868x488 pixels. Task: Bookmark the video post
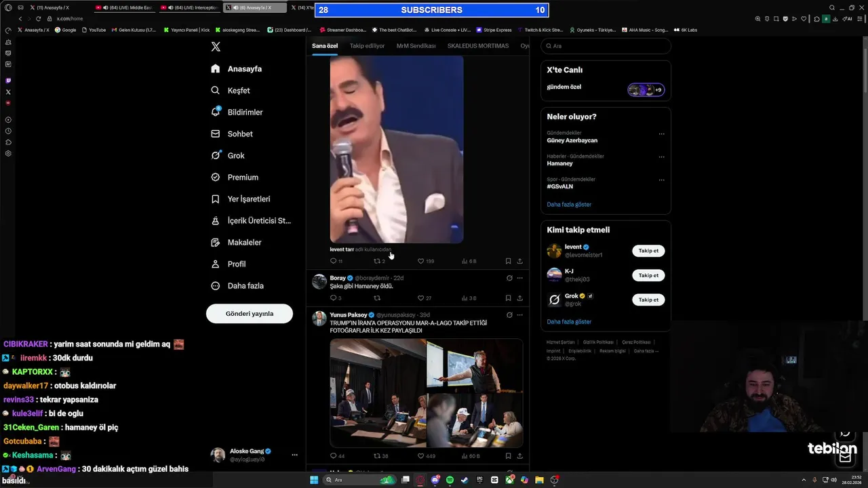[508, 261]
